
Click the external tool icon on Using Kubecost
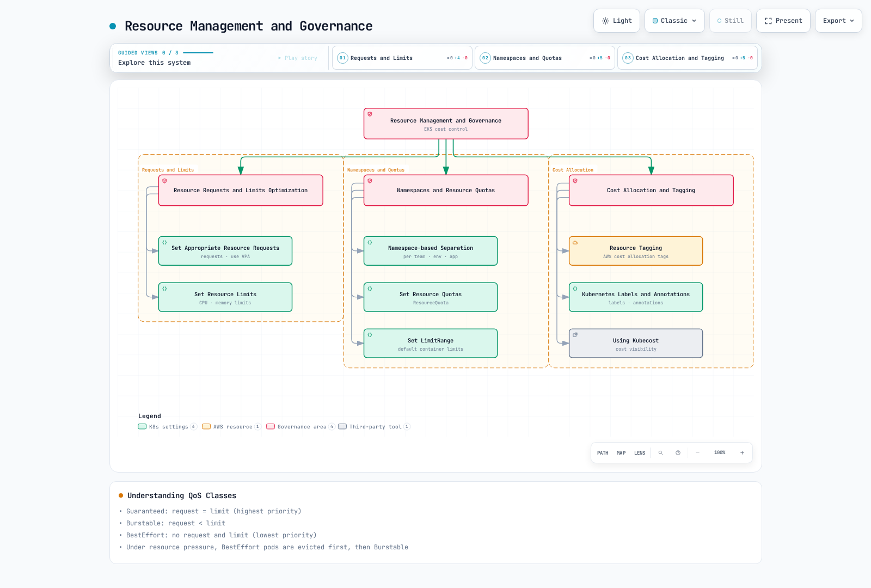[575, 335]
